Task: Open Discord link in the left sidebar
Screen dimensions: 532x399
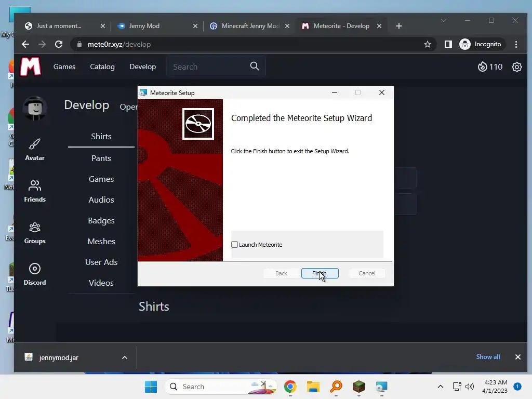Action: coord(35,274)
